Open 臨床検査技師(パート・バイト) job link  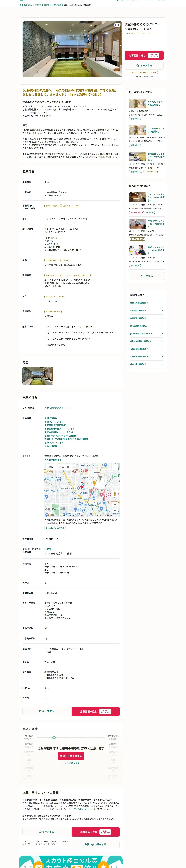pyautogui.click(x=59, y=432)
